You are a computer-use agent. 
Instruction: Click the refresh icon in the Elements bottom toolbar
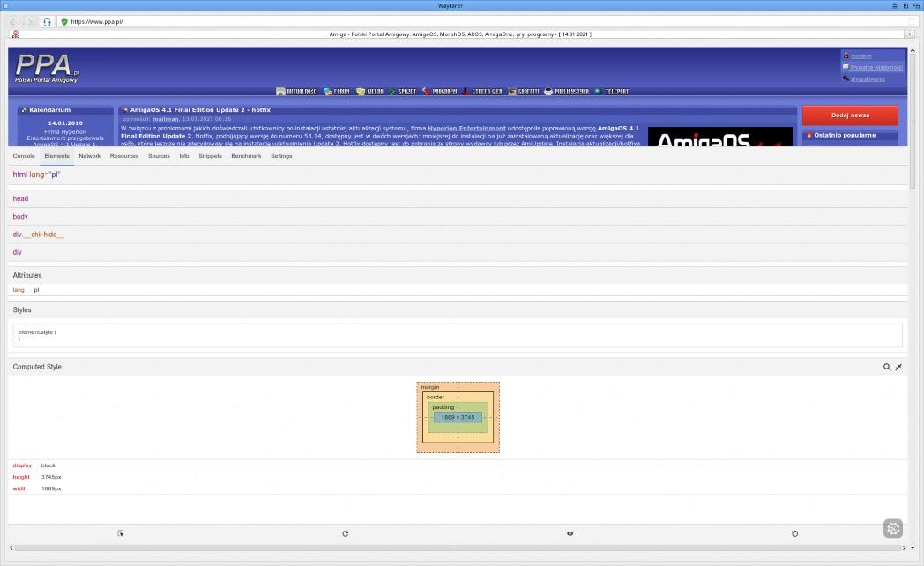(346, 533)
